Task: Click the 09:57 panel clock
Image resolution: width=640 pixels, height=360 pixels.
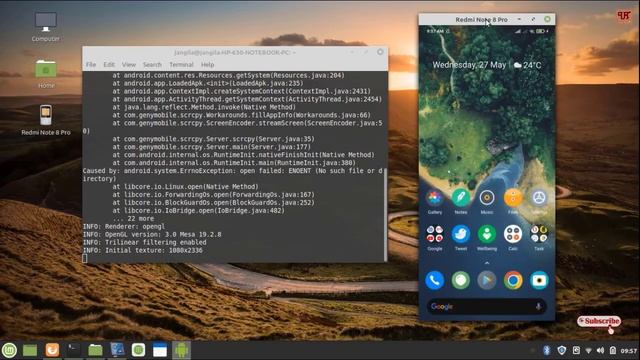Action: pyautogui.click(x=629, y=351)
